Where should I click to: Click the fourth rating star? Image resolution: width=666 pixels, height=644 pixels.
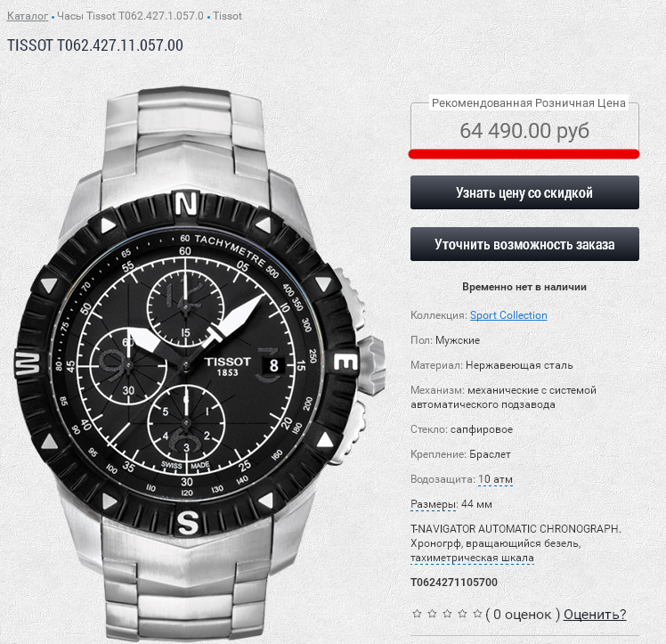(462, 614)
